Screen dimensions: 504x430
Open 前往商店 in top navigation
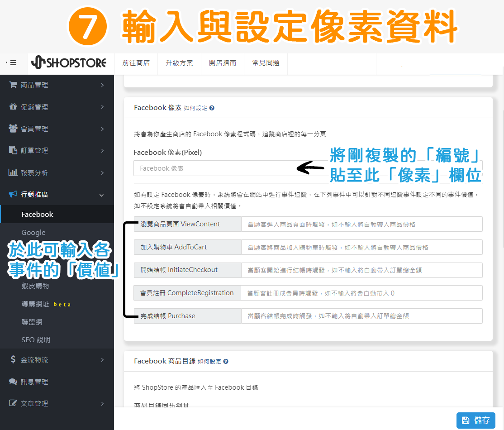tap(136, 63)
